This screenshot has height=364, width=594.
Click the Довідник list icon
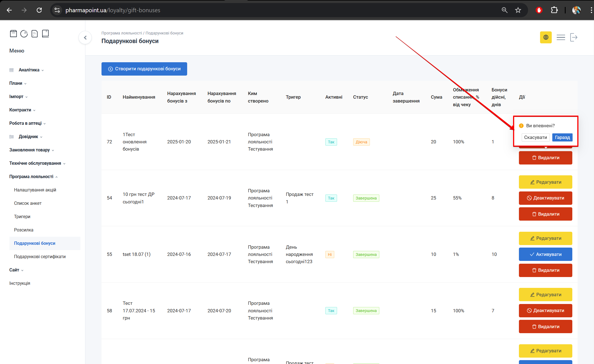[11, 137]
